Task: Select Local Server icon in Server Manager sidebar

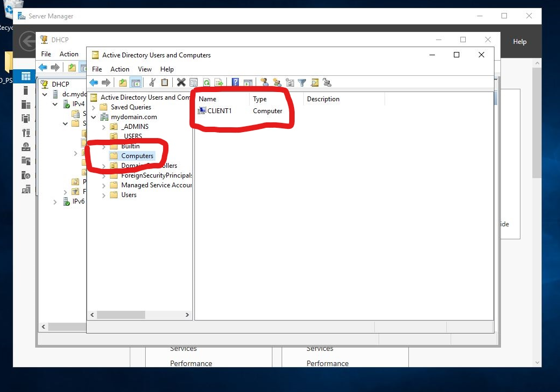Action: pos(25,90)
